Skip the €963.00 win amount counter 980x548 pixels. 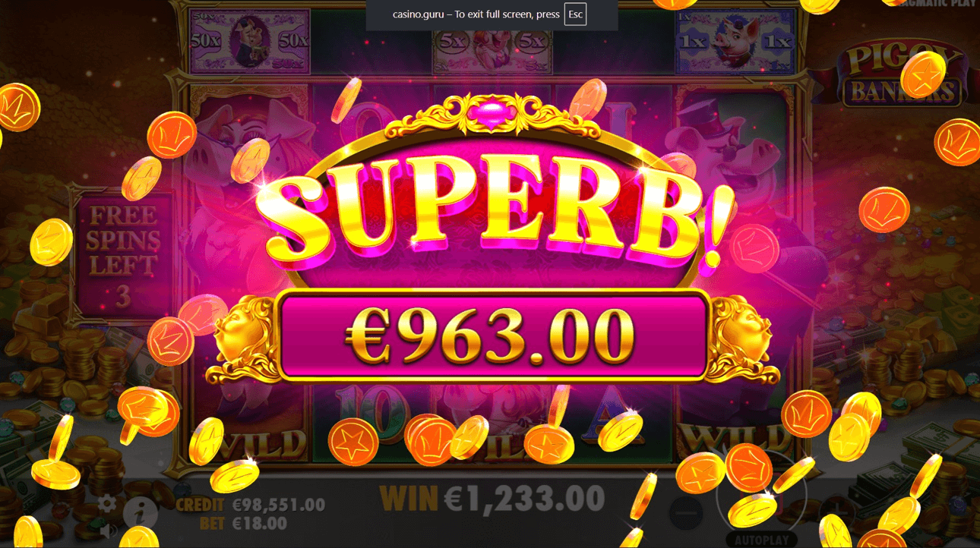(494, 335)
